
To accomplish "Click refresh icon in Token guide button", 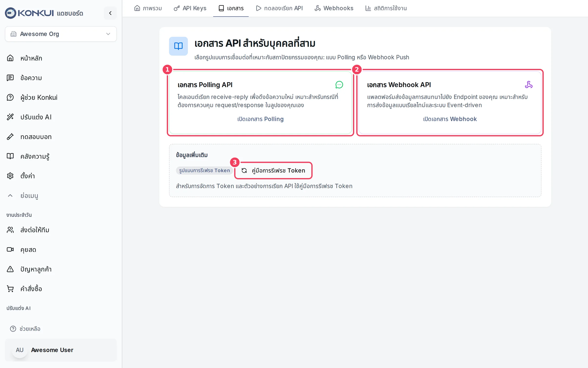I will pos(244,171).
